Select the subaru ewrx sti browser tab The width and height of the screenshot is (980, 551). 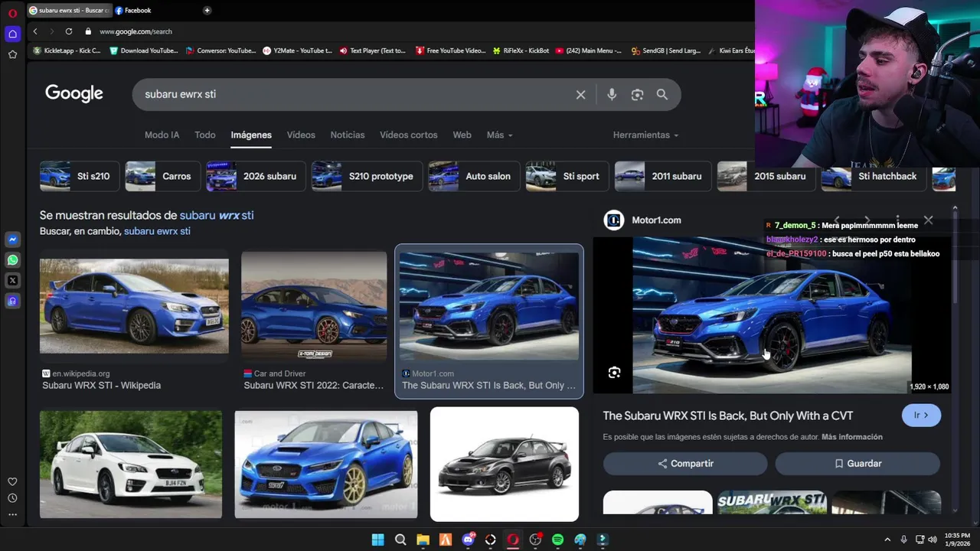coord(70,10)
